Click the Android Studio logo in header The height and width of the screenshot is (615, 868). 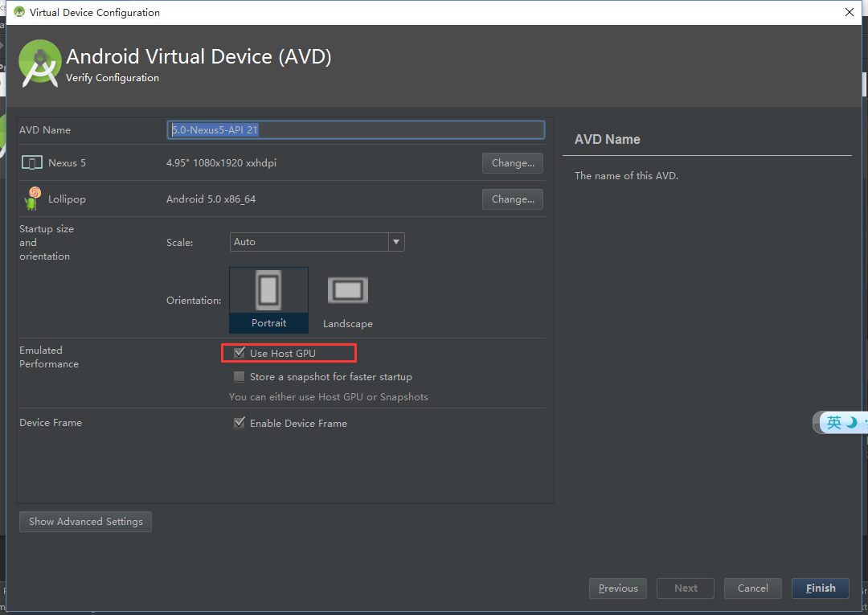[40, 63]
